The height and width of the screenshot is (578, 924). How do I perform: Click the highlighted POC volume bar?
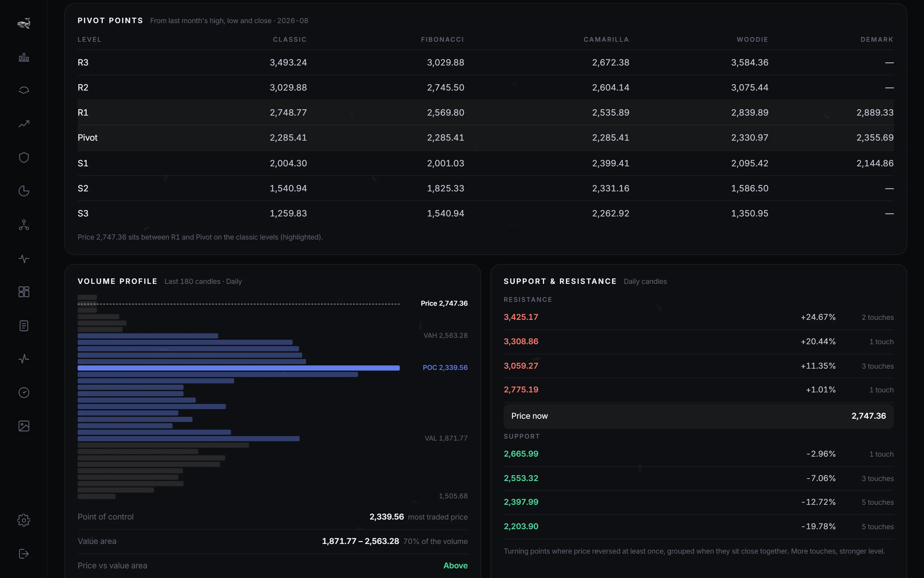[239, 368]
